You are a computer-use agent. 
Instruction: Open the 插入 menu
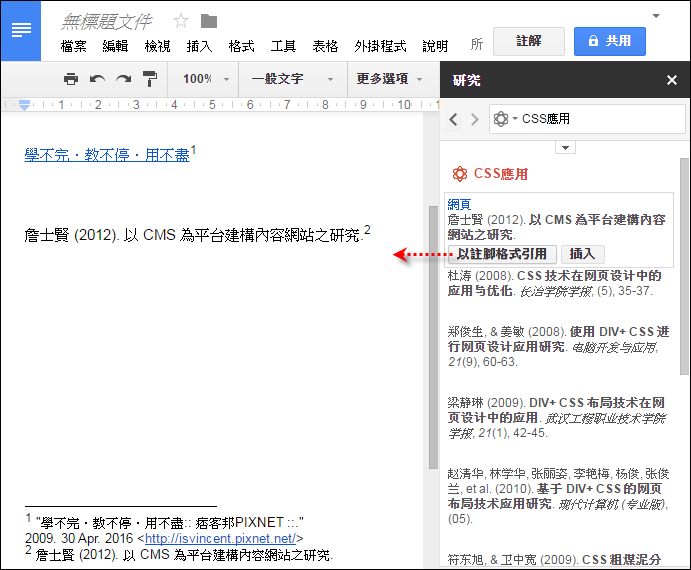tap(199, 46)
